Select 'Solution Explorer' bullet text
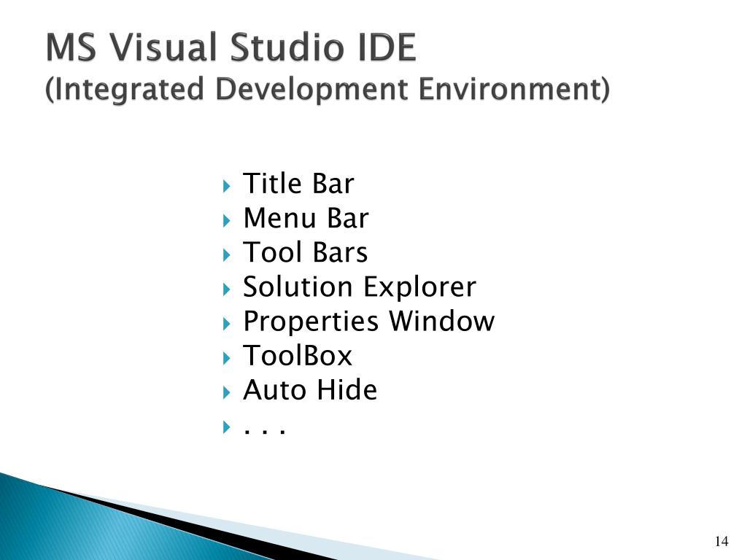747x560 pixels. tap(360, 287)
